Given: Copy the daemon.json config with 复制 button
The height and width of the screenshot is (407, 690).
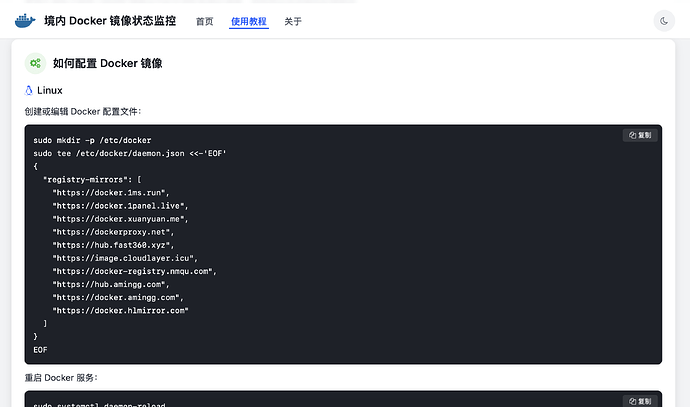Looking at the screenshot, I should click(x=640, y=135).
